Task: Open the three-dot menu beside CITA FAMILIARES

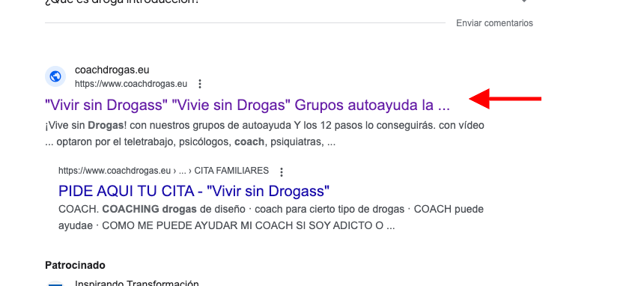Action: pos(282,171)
